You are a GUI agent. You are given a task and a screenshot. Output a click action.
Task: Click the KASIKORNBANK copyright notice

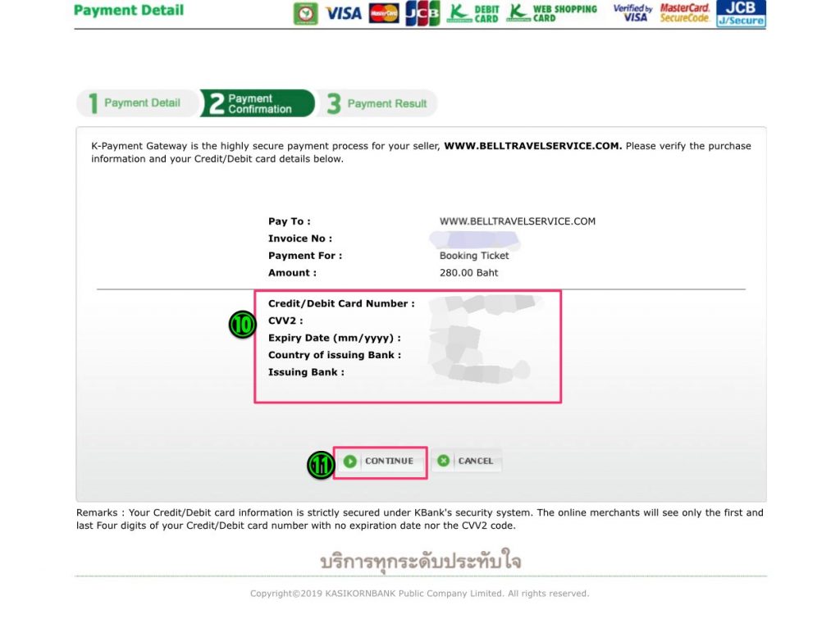[x=419, y=594]
